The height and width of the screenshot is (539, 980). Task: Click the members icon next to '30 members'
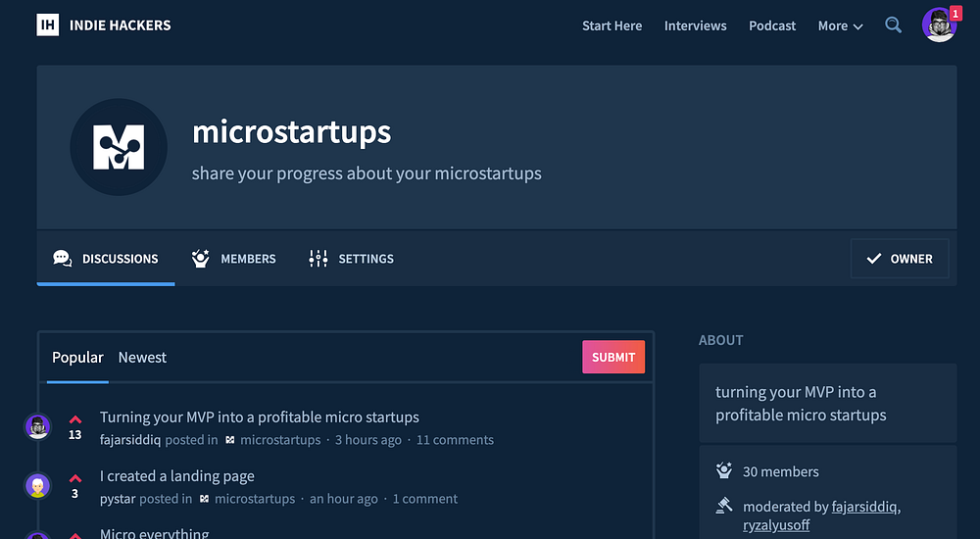[724, 470]
